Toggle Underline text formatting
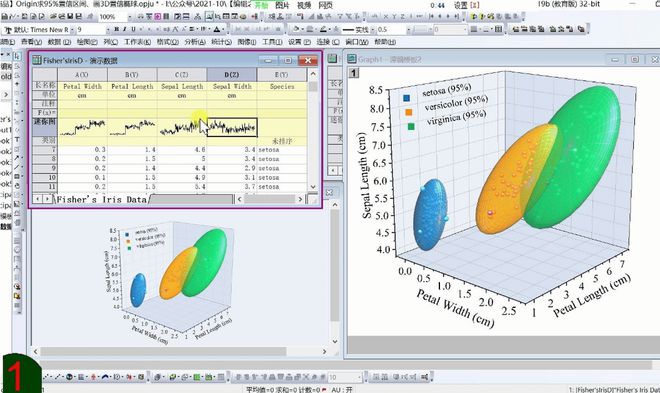Screen dimensions: 660x393 [x=133, y=29]
